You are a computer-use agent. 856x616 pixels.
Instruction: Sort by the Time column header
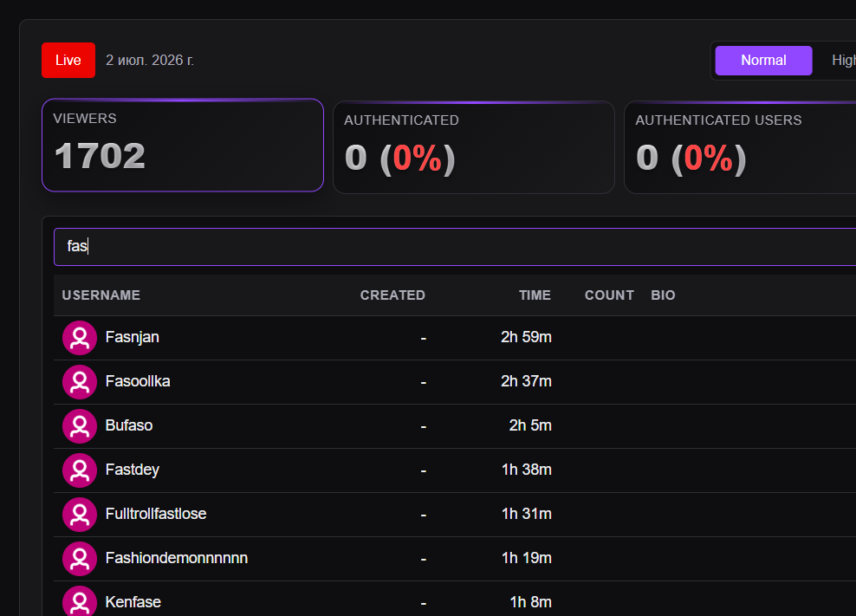pos(535,295)
